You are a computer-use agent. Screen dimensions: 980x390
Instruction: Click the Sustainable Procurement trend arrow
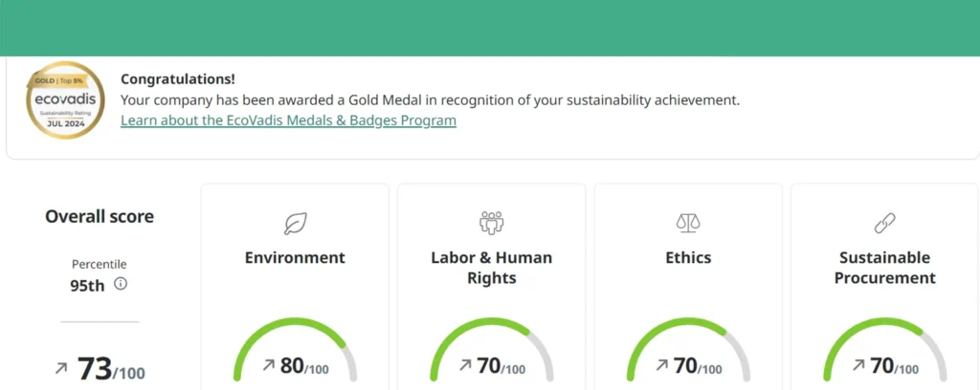[x=859, y=365]
